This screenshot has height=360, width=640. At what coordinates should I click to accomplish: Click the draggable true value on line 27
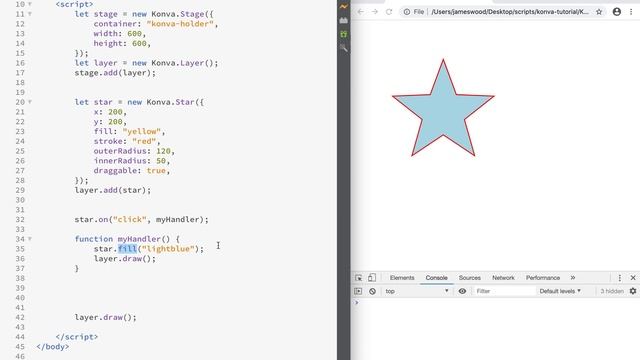pos(156,171)
